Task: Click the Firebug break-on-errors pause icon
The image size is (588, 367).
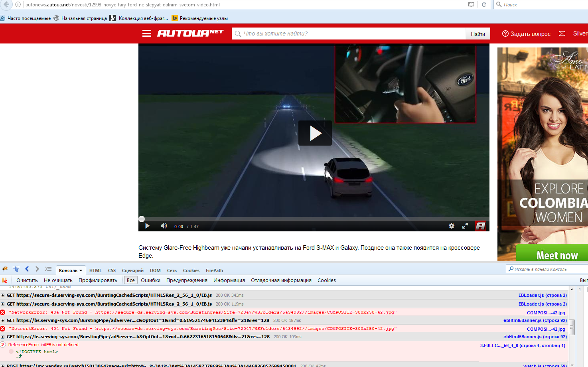Action: coord(5,280)
